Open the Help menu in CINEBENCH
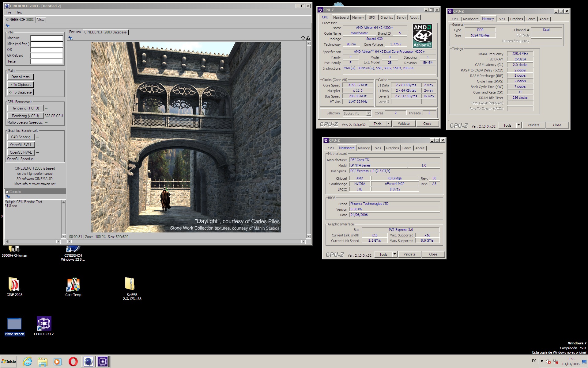The height and width of the screenshot is (368, 588). (x=19, y=12)
